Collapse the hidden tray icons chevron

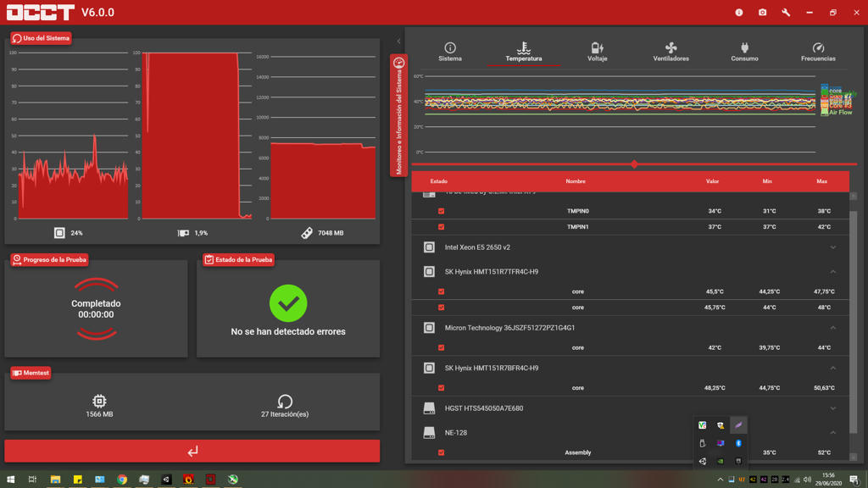[x=721, y=480]
